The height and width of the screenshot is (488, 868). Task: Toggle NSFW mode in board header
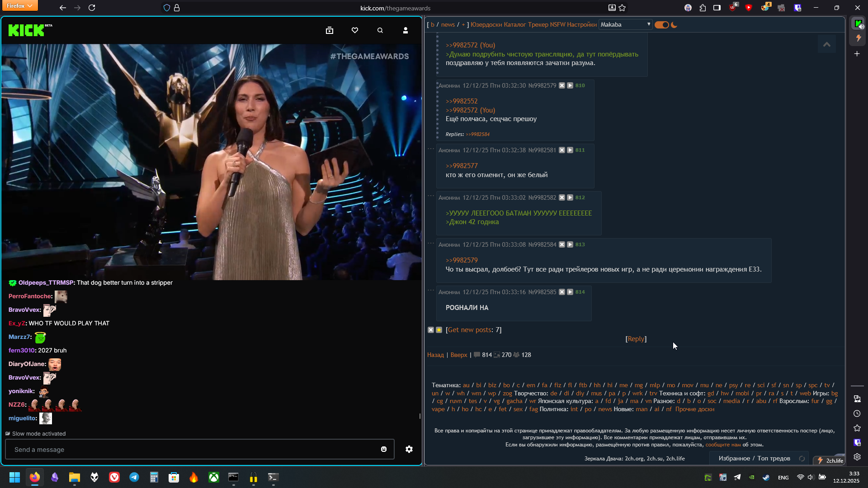pyautogui.click(x=557, y=25)
